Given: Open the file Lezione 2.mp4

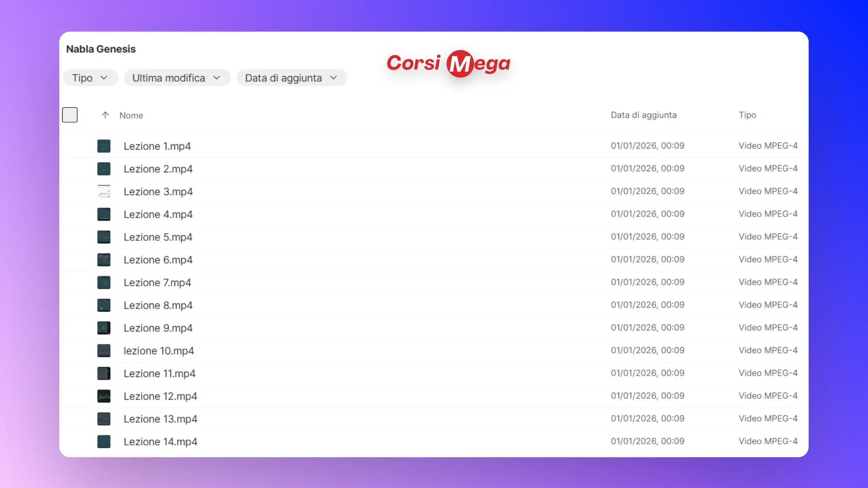Looking at the screenshot, I should pyautogui.click(x=158, y=169).
